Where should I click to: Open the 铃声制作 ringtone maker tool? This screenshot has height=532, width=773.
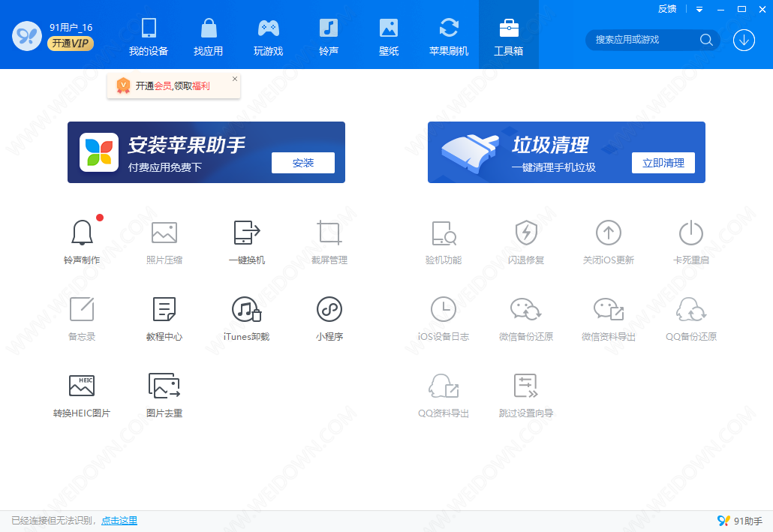82,242
